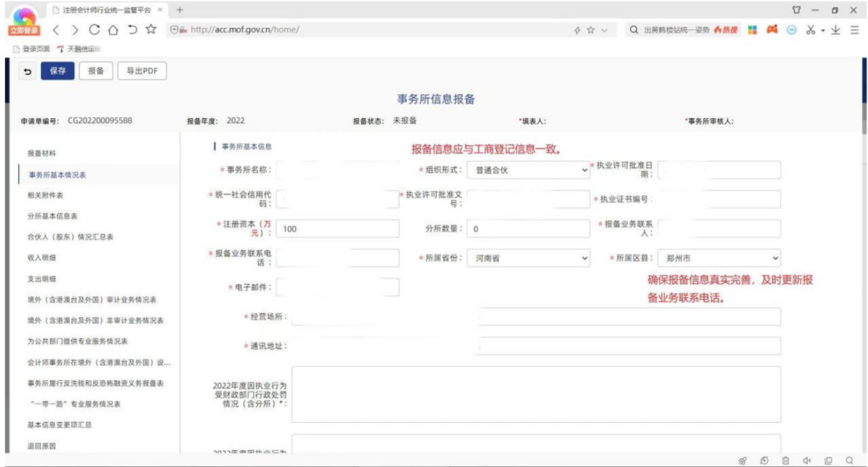Mute sound via status bar speaker icon

(x=806, y=460)
